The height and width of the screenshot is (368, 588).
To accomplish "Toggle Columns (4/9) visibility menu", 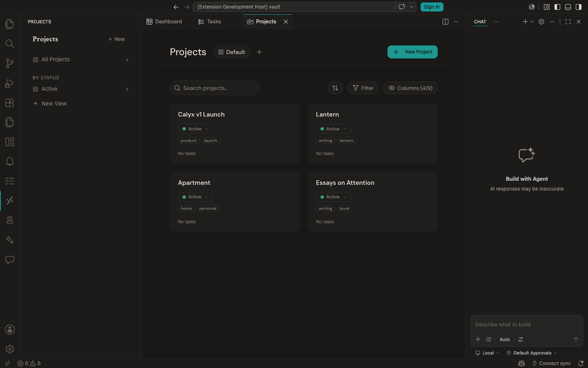I will pos(410,88).
